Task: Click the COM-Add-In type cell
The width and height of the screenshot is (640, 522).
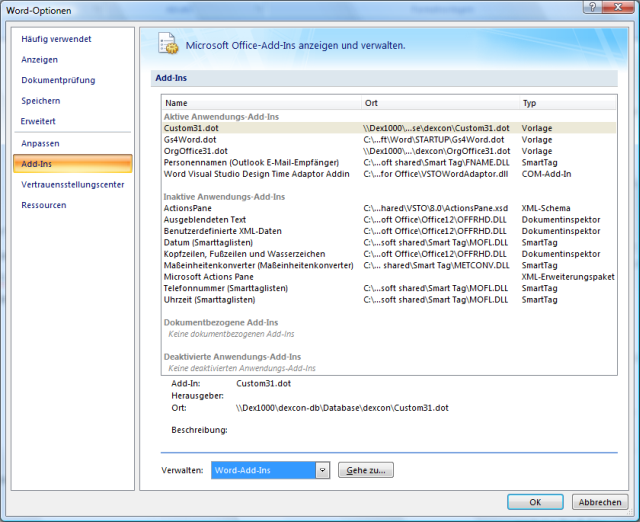Action: coord(546,174)
